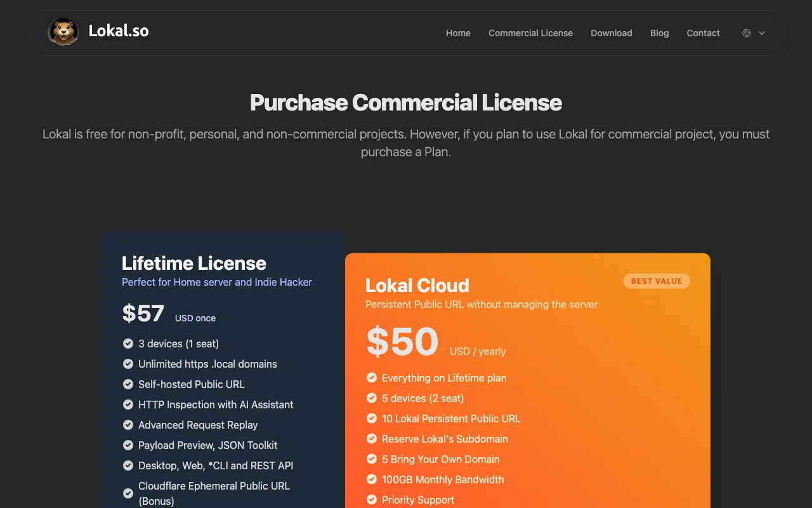Viewport: 812px width, 508px height.
Task: Click 'HTTP Inspection with AI Assistant' text
Action: (216, 404)
